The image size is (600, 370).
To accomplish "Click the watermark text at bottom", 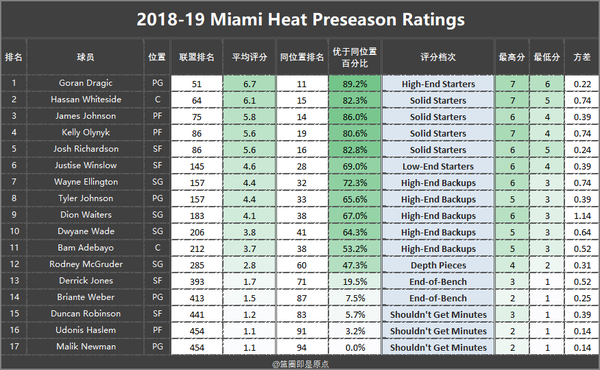I will click(x=300, y=364).
